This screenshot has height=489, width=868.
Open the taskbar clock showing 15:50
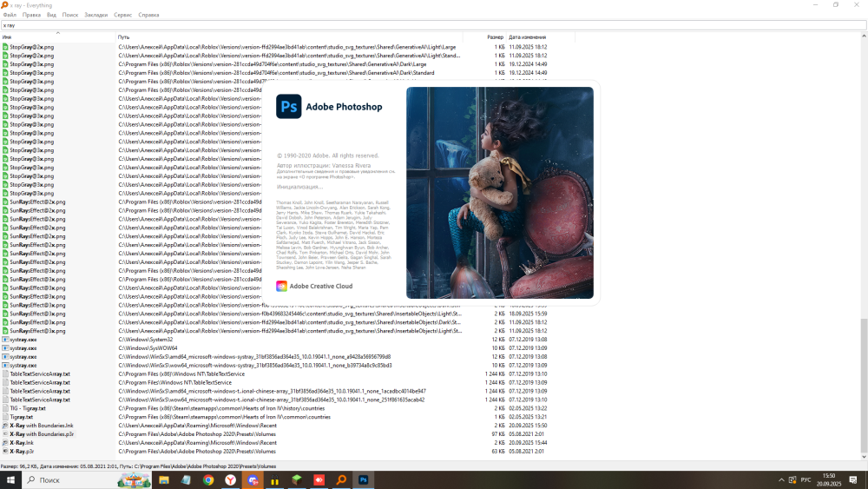[x=829, y=480]
